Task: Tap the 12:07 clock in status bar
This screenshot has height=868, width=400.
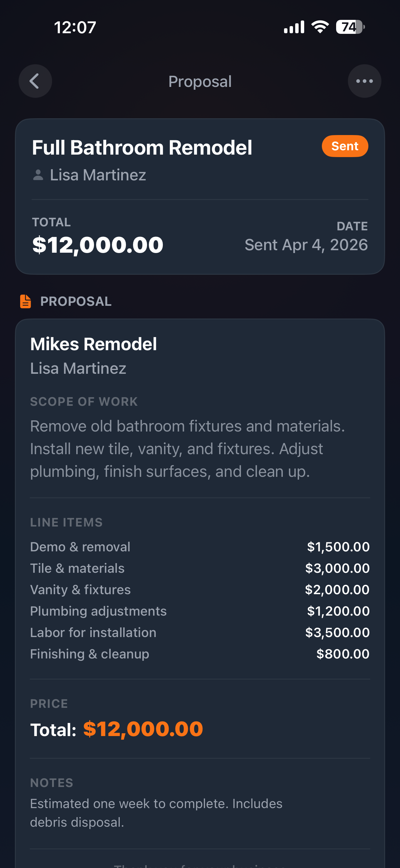Action: pyautogui.click(x=75, y=27)
